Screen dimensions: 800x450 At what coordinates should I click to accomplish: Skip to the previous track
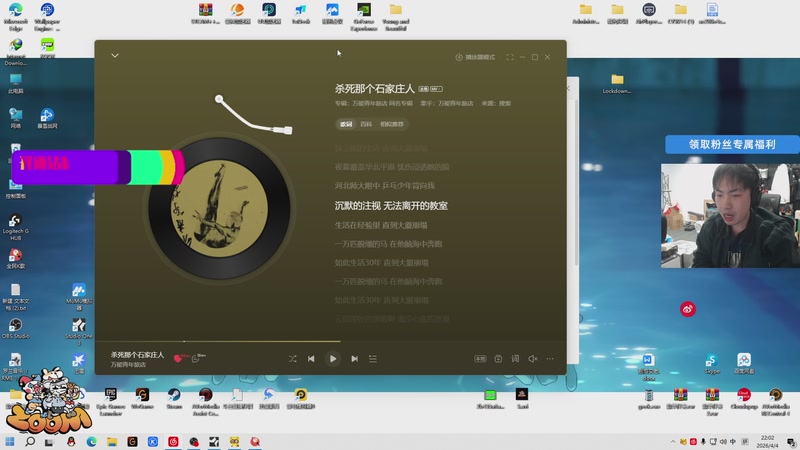click(x=311, y=359)
